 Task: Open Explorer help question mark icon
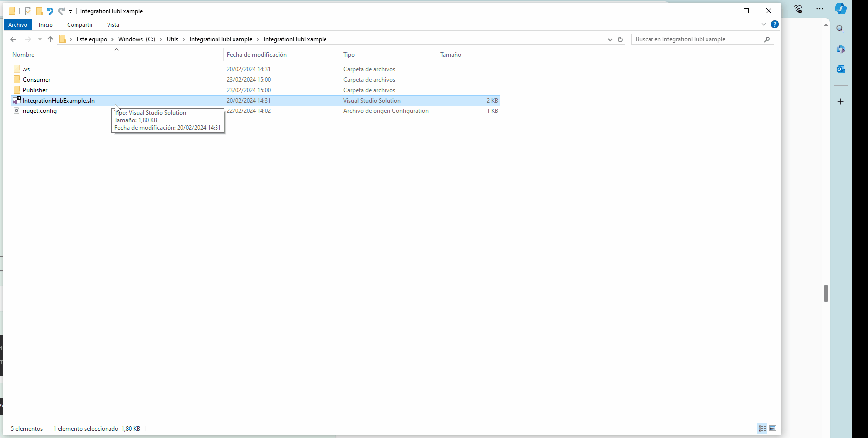point(774,24)
